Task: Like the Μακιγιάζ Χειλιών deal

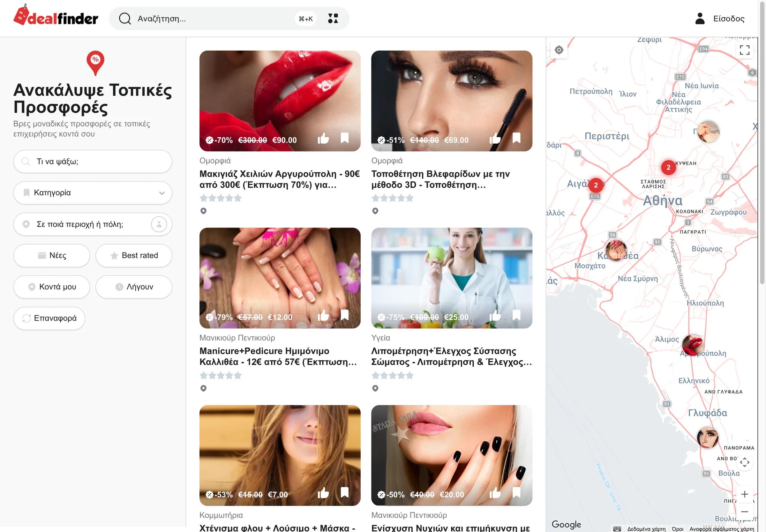Action: click(x=323, y=138)
